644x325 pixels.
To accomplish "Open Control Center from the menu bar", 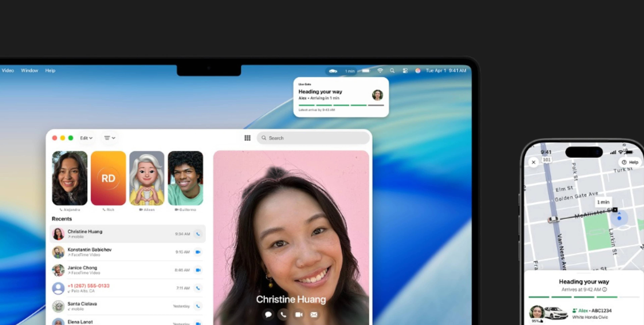I will (x=405, y=71).
